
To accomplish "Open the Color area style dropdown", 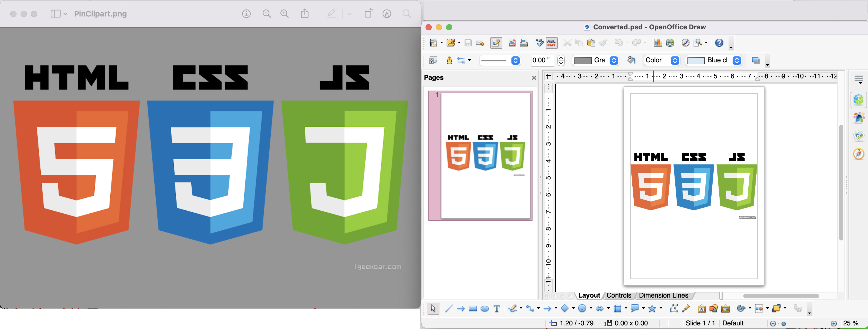I will pyautogui.click(x=662, y=61).
